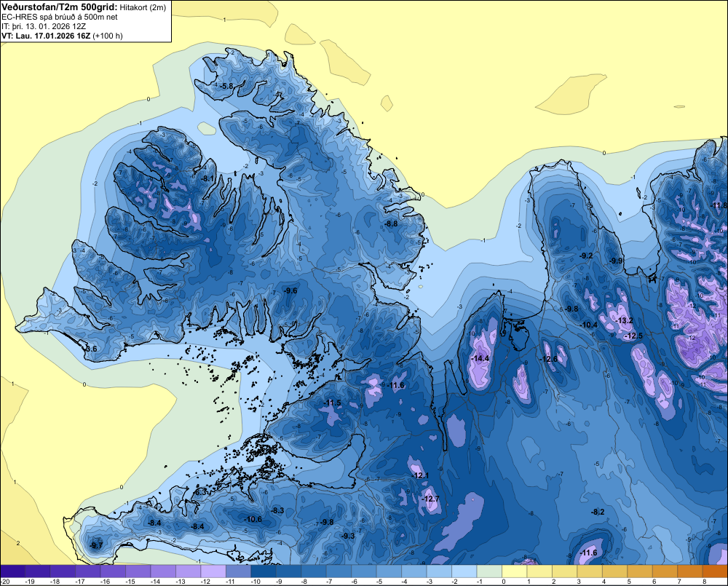The width and height of the screenshot is (728, 586).
Task: Click the -12.6 temperature value
Action: click(x=549, y=359)
